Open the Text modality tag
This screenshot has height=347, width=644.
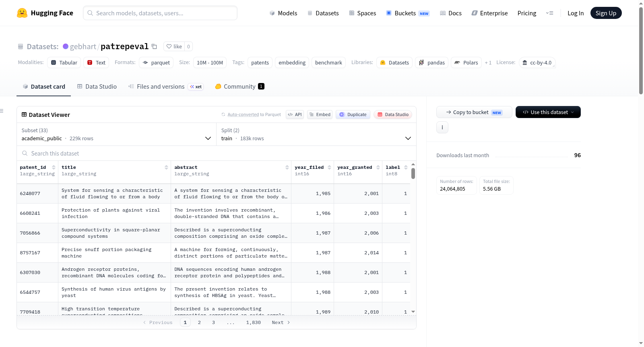(x=96, y=62)
